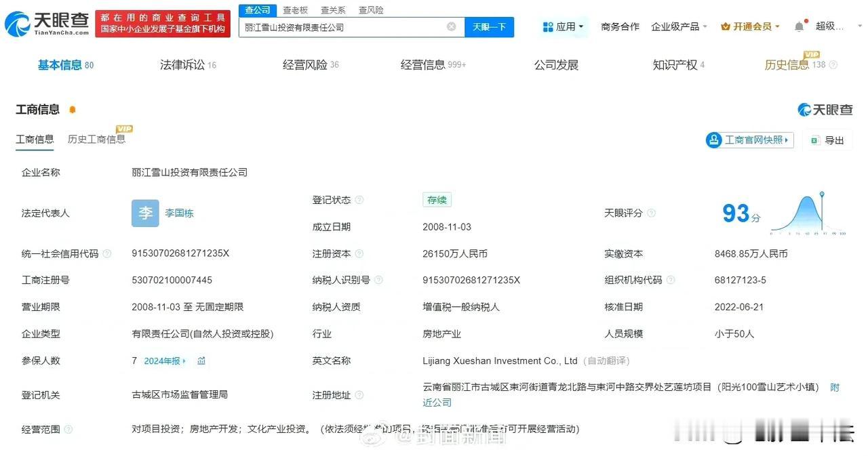
Task: Open the 应用 dropdown menu
Action: tap(565, 27)
